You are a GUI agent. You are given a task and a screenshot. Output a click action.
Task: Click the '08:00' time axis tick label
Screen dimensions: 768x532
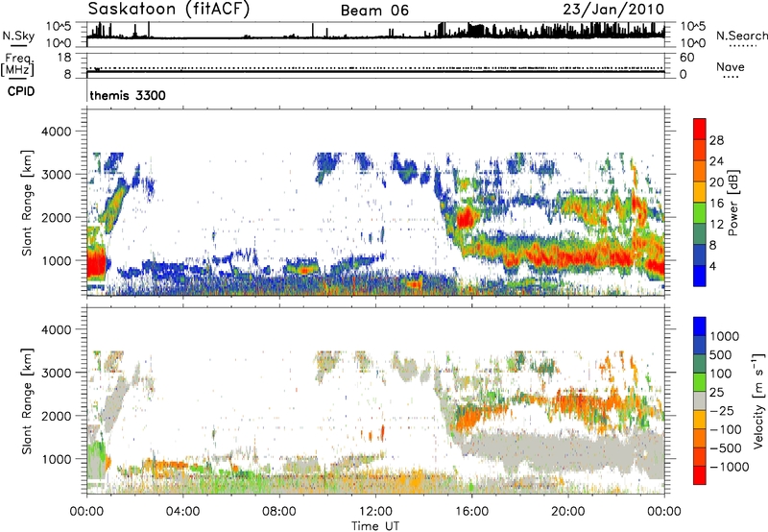(278, 512)
